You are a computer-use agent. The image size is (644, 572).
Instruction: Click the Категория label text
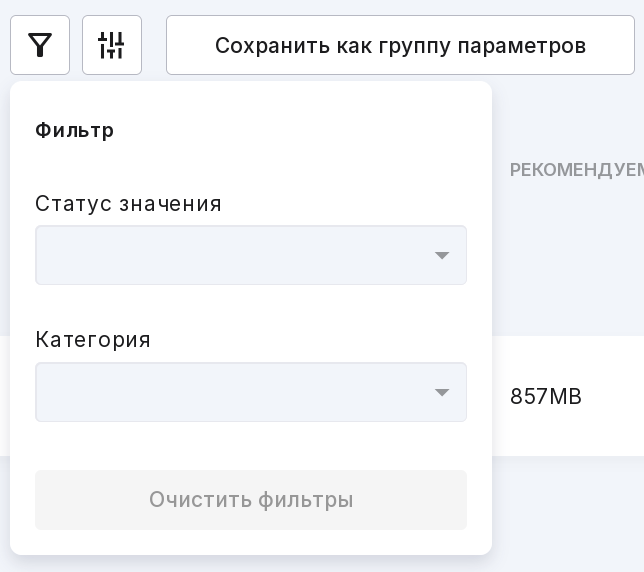pos(93,340)
